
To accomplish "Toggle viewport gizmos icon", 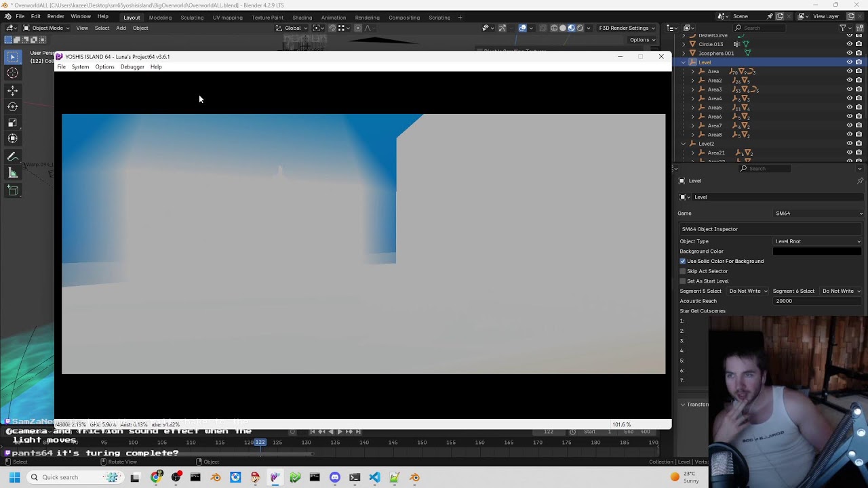I will 502,28.
